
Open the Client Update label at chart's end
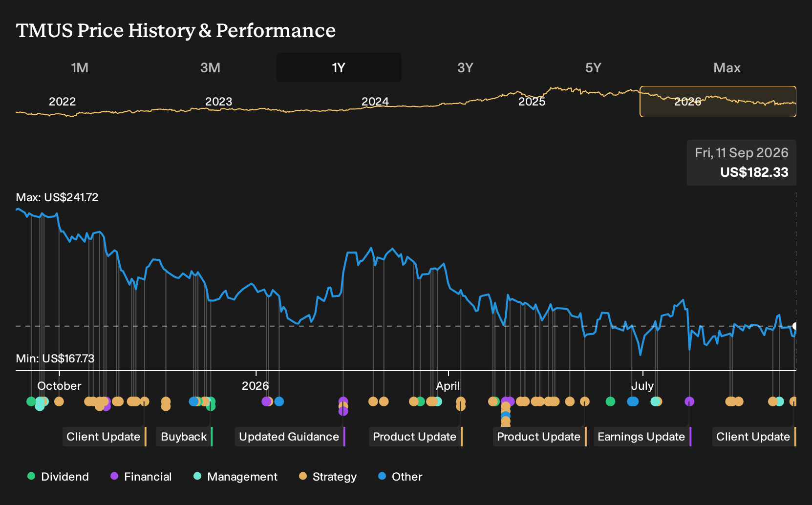click(754, 437)
